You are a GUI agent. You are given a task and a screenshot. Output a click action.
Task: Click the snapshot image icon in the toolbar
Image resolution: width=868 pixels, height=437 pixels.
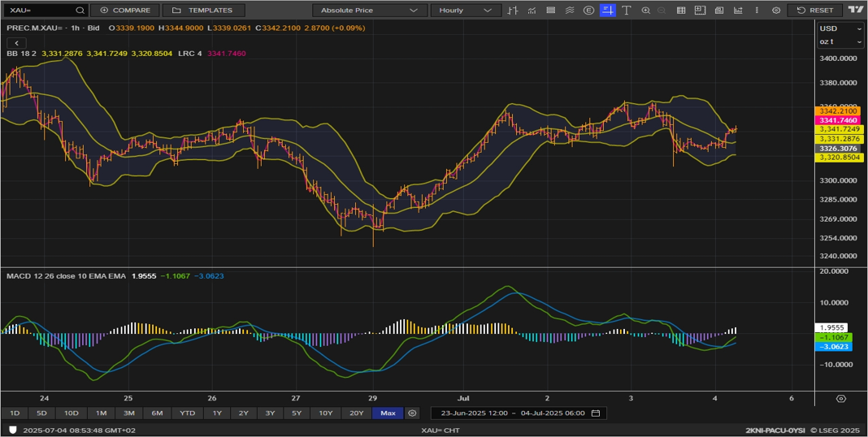719,10
